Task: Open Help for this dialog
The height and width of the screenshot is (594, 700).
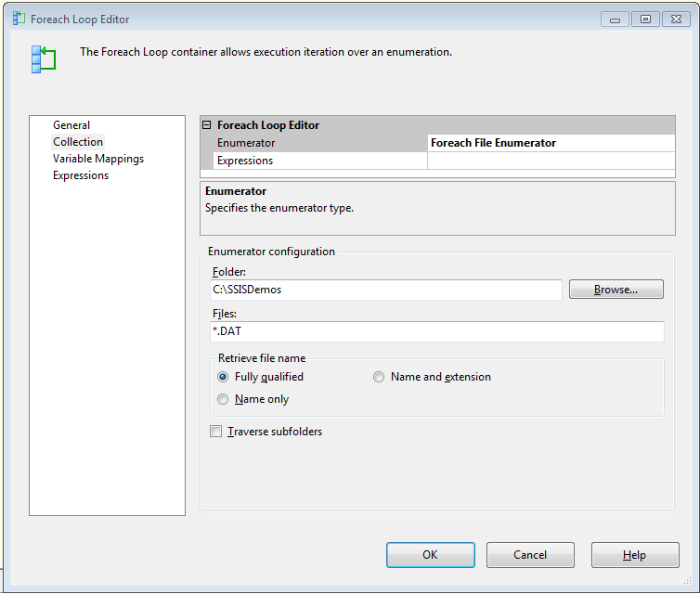Action: point(634,555)
